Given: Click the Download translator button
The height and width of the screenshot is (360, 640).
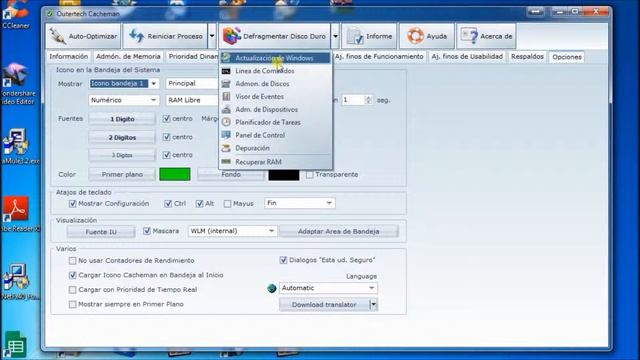Looking at the screenshot, I should click(x=324, y=304).
